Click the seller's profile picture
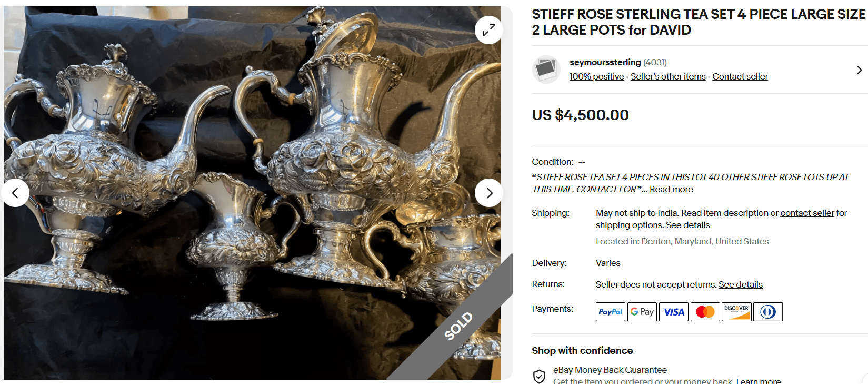Screen dimensions: 868x384 click(546, 70)
